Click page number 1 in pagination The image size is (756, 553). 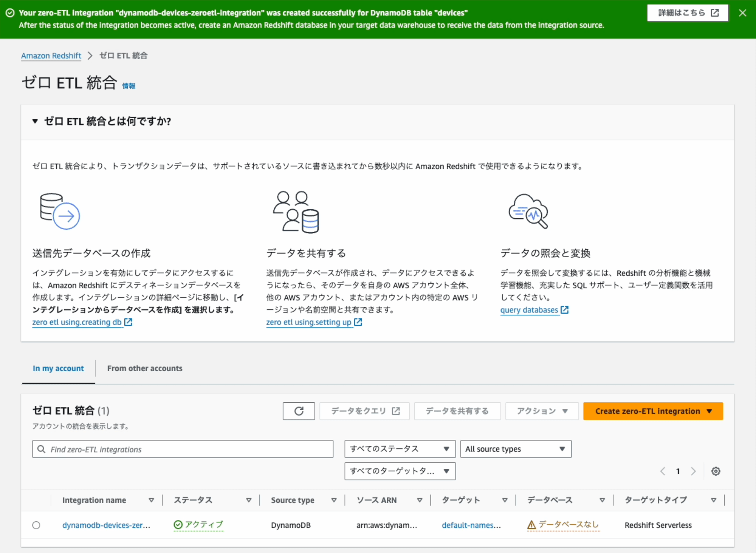(x=678, y=471)
